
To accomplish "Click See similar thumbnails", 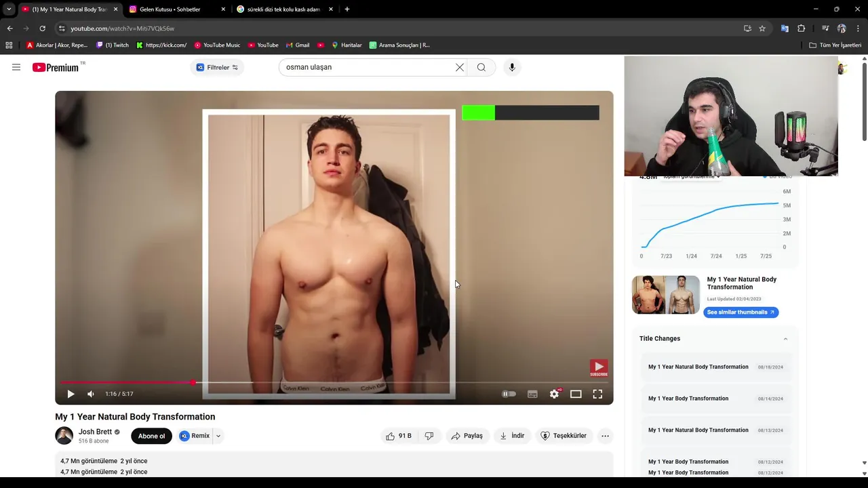I will pos(741,312).
